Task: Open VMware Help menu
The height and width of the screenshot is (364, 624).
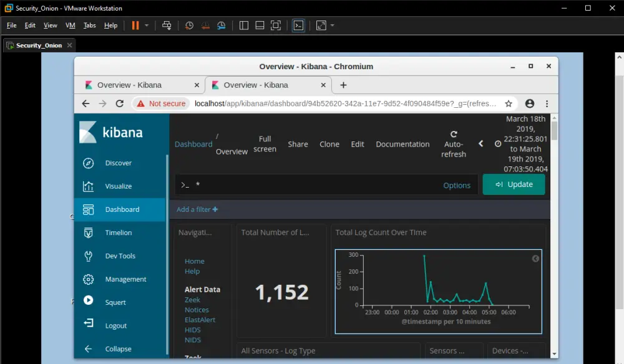Action: click(110, 26)
